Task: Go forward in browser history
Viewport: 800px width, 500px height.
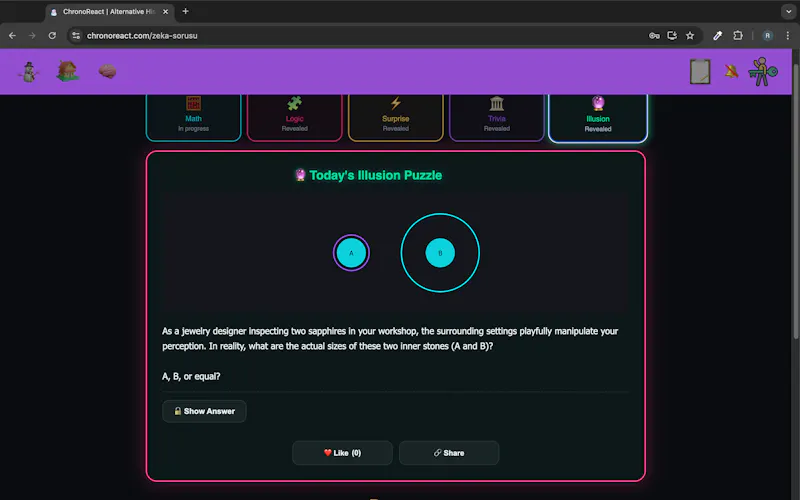Action: pyautogui.click(x=32, y=36)
